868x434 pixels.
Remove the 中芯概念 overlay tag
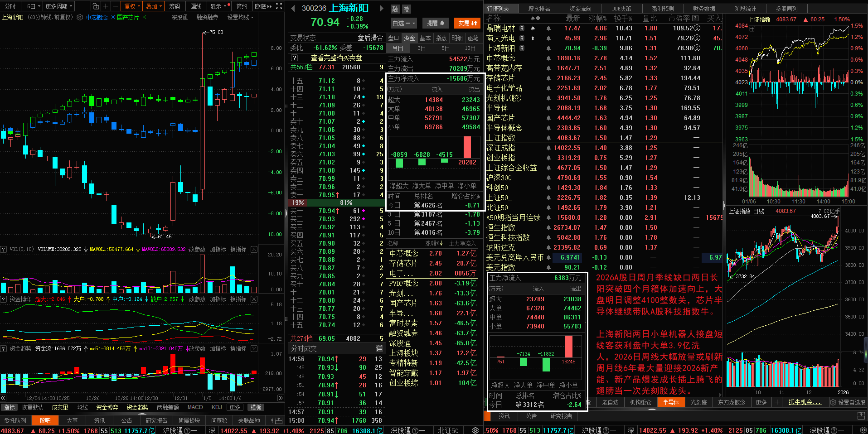(113, 17)
